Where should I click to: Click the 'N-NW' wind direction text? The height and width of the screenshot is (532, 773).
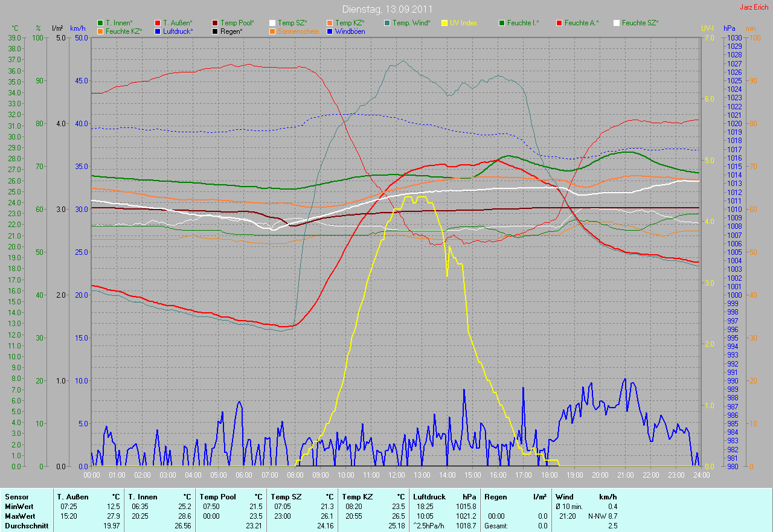pos(597,516)
